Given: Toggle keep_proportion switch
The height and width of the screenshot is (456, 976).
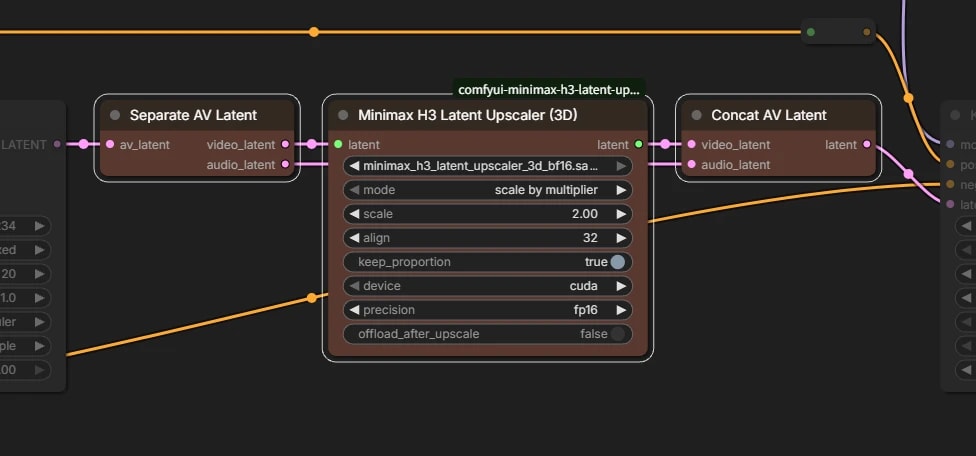Looking at the screenshot, I should (x=617, y=262).
